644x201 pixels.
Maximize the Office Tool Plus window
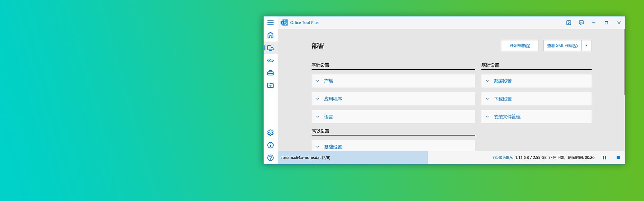(x=606, y=23)
